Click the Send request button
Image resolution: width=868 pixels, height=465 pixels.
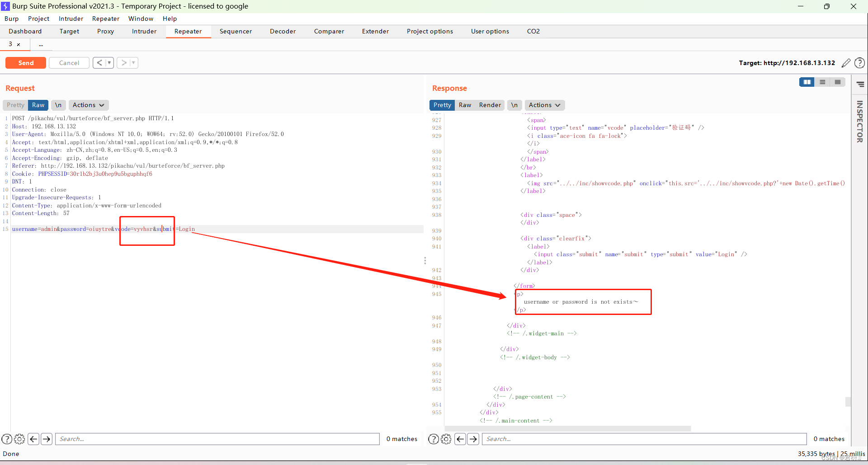click(x=26, y=63)
